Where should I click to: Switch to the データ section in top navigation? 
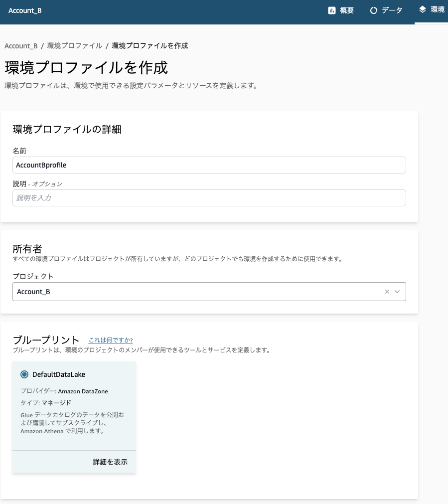(387, 10)
